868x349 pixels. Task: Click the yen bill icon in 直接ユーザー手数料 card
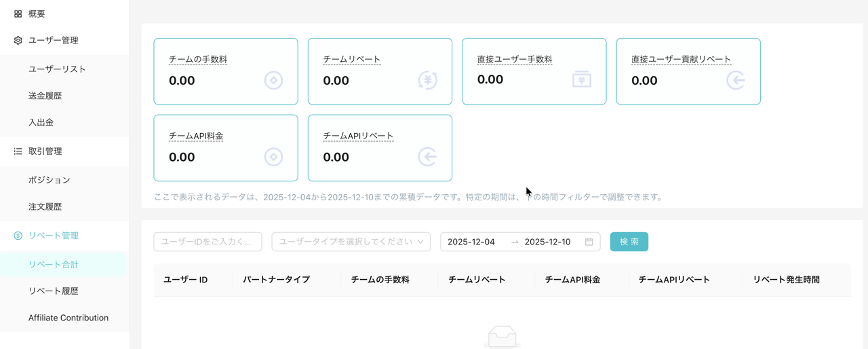[582, 80]
